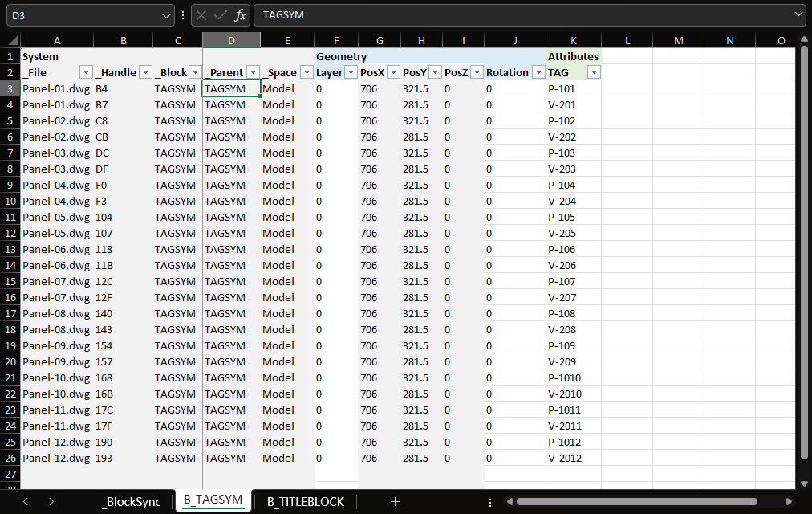Image resolution: width=812 pixels, height=514 pixels.
Task: Open the Rotation column filter dropdown
Action: point(538,72)
